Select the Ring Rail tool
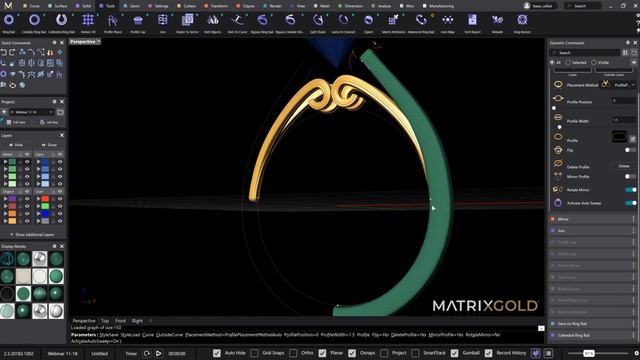 9,23
